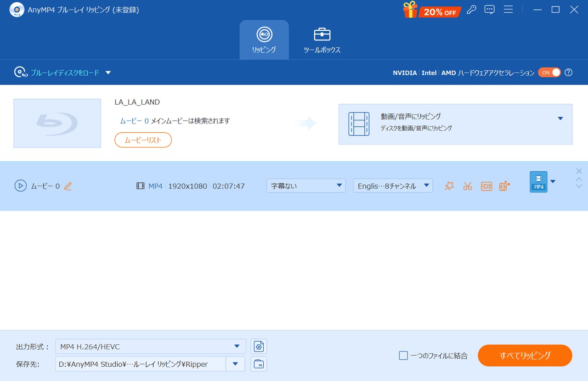Click the ムービー 0 link in main movie text
Screen dimensions: 588x381
134,121
